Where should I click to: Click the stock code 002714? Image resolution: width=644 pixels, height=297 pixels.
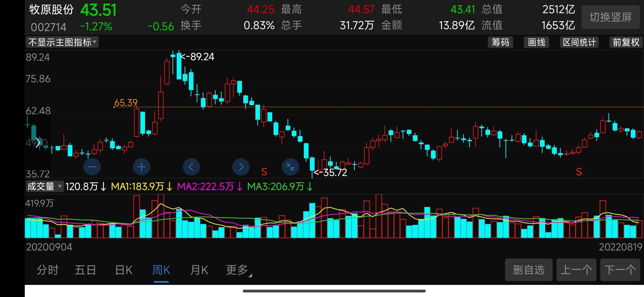49,27
